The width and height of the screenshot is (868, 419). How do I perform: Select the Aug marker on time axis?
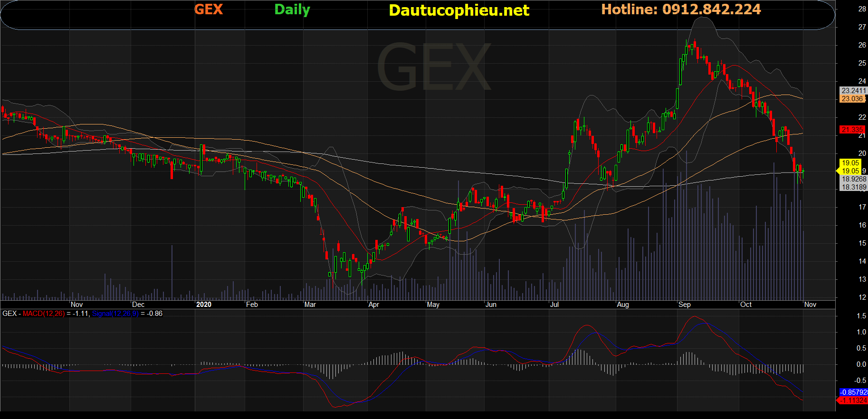[x=623, y=305]
